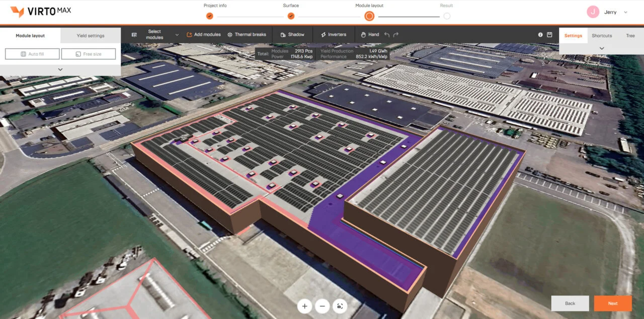Activate the Add modules tool

click(x=204, y=35)
